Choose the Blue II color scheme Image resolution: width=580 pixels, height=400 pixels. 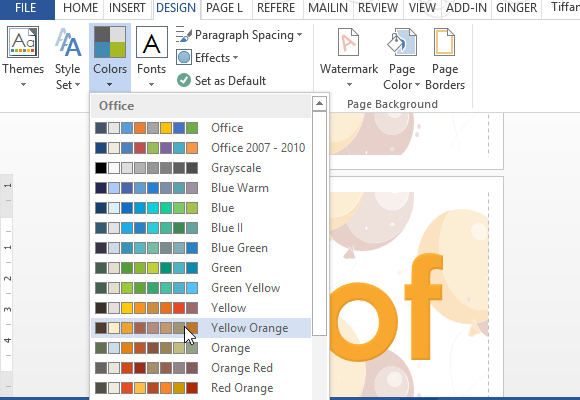pos(201,228)
